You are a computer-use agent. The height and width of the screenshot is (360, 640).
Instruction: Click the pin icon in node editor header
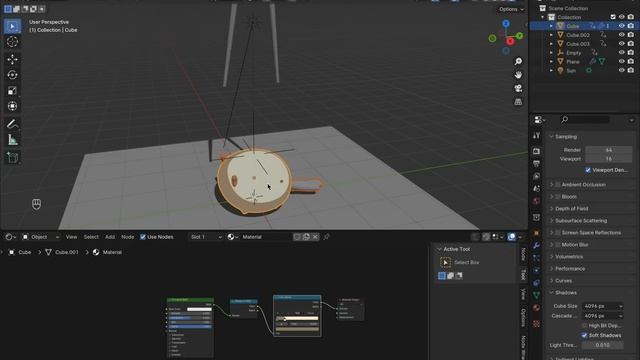click(327, 237)
